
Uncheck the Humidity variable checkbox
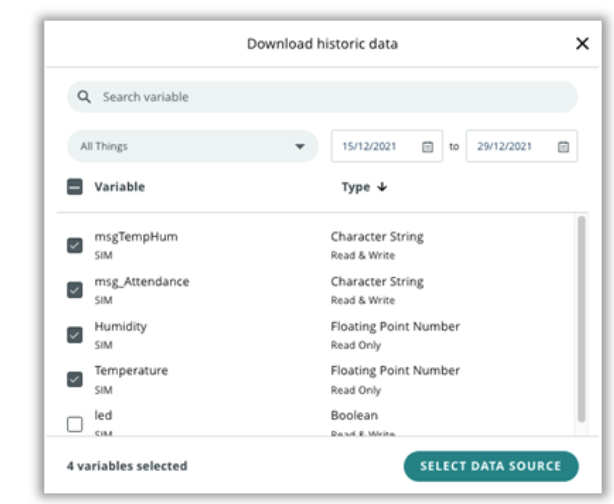point(75,335)
